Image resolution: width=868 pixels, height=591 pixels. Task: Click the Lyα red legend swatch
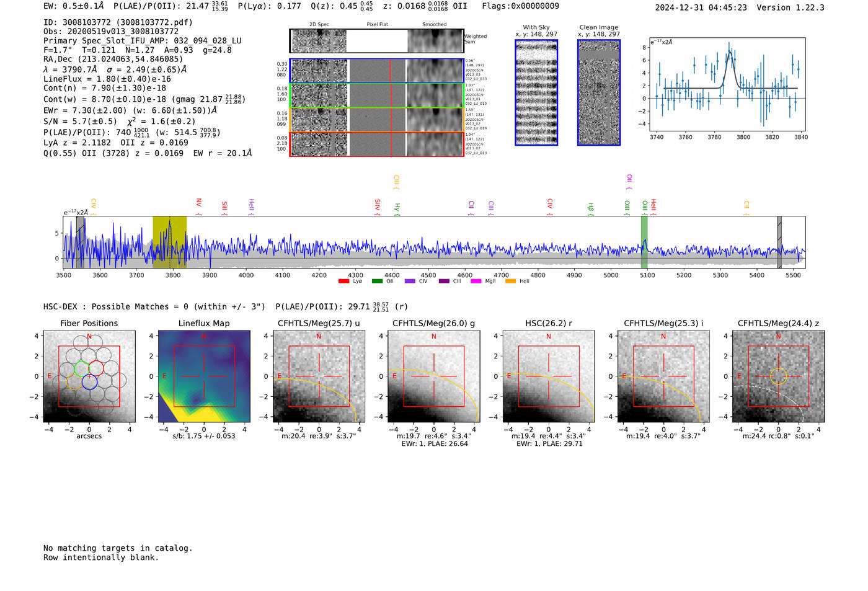click(343, 281)
